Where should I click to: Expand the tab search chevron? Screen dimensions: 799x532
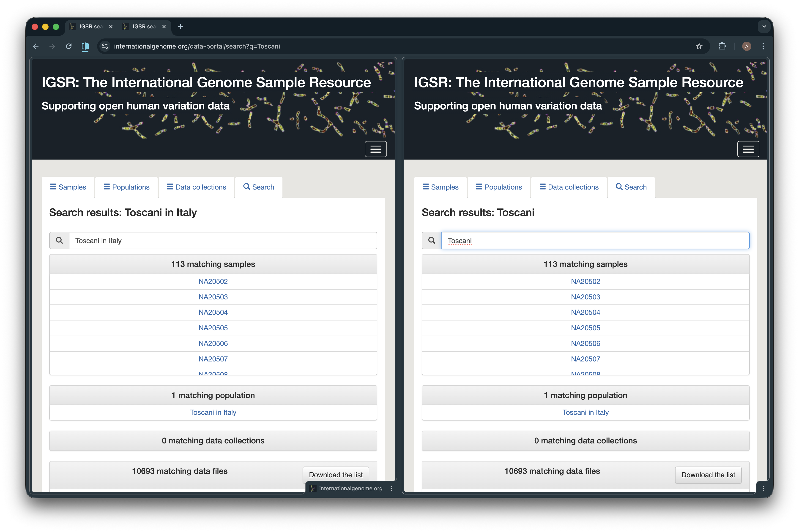764,27
